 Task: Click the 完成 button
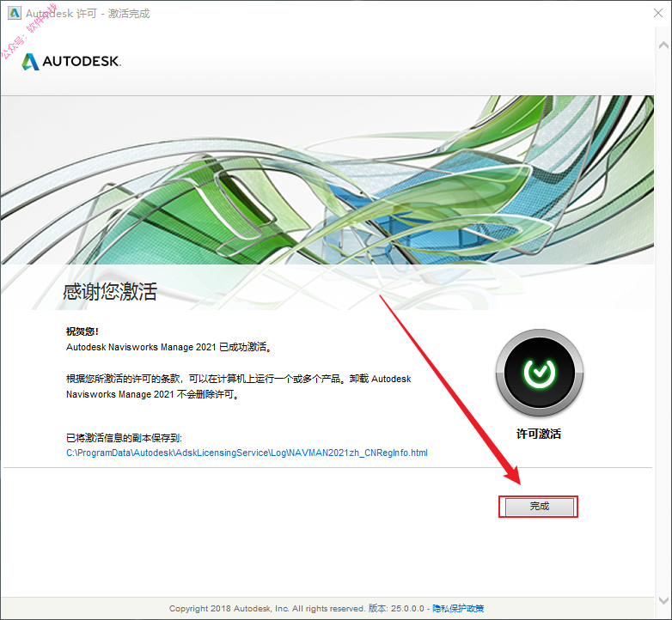539,507
